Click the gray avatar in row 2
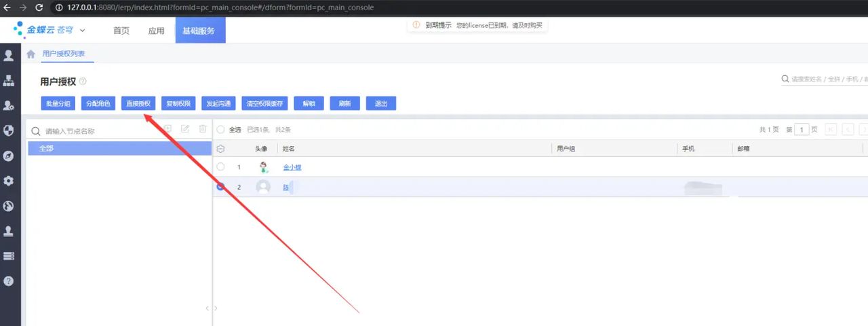This screenshot has height=326, width=868. (x=263, y=187)
